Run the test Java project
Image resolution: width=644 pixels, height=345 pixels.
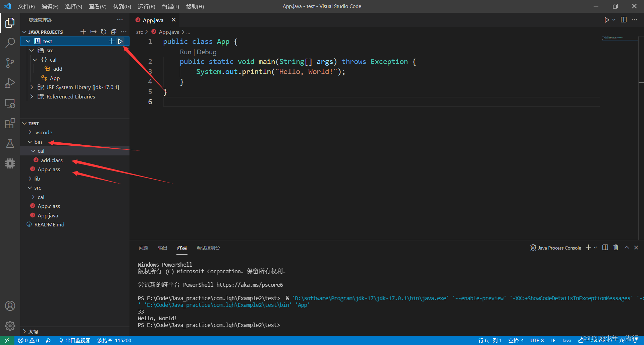(x=120, y=41)
